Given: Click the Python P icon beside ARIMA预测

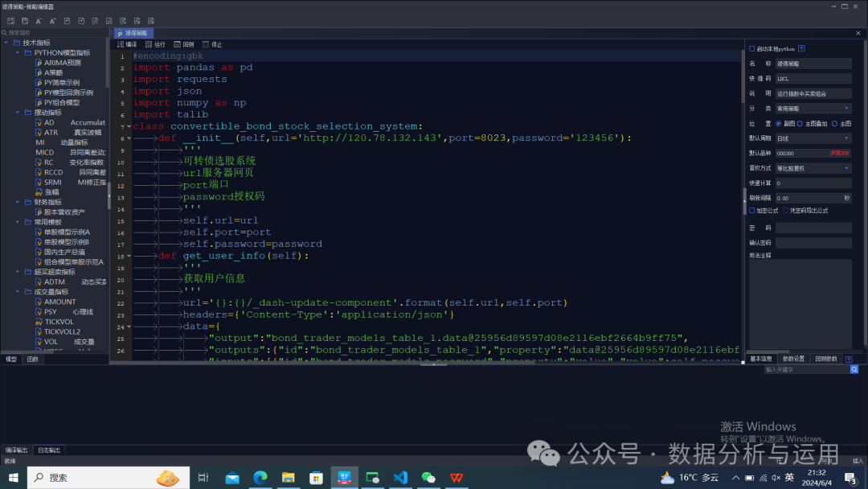Looking at the screenshot, I should click(39, 63).
